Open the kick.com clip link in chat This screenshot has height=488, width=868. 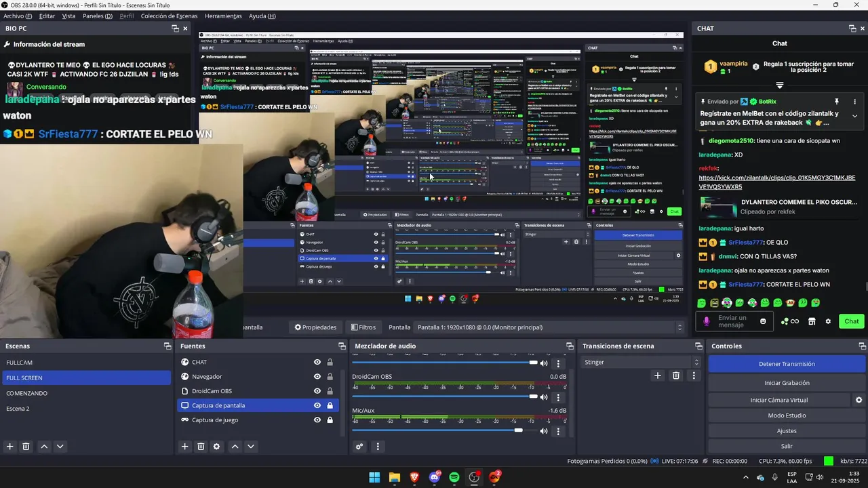(x=777, y=182)
